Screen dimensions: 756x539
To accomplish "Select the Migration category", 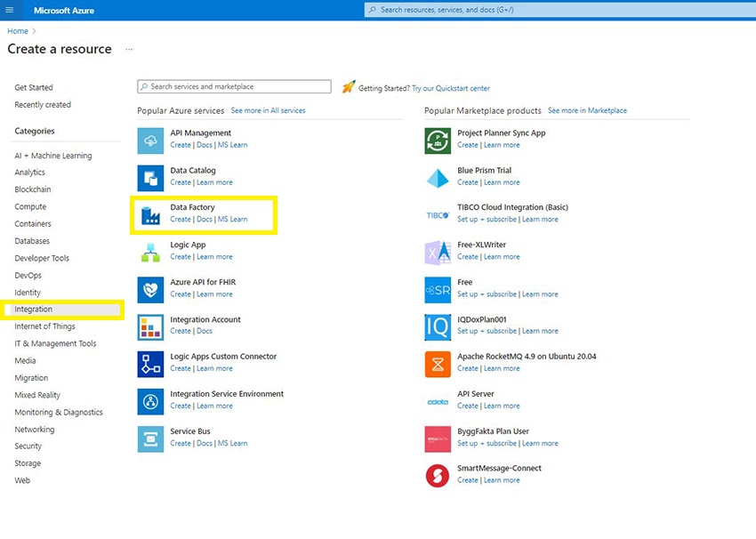I will point(31,378).
